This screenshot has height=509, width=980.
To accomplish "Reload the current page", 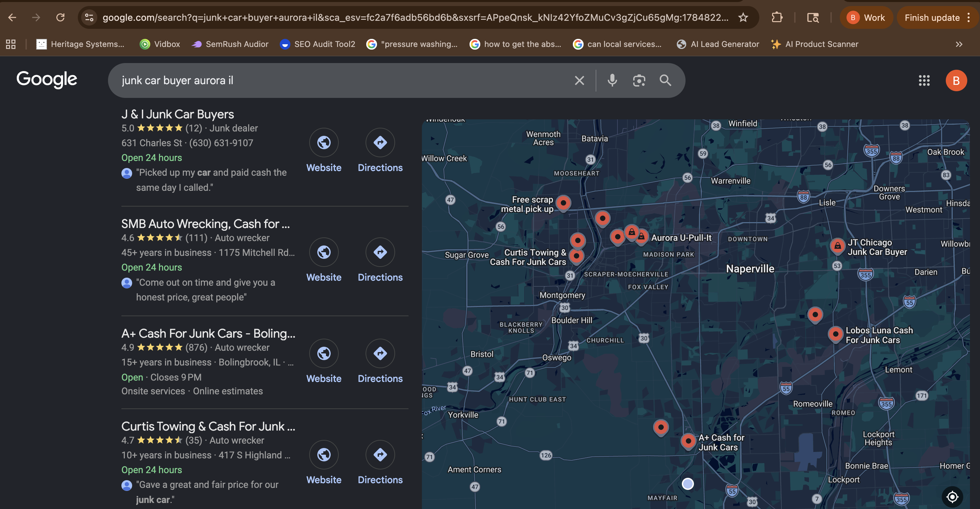I will coord(60,17).
